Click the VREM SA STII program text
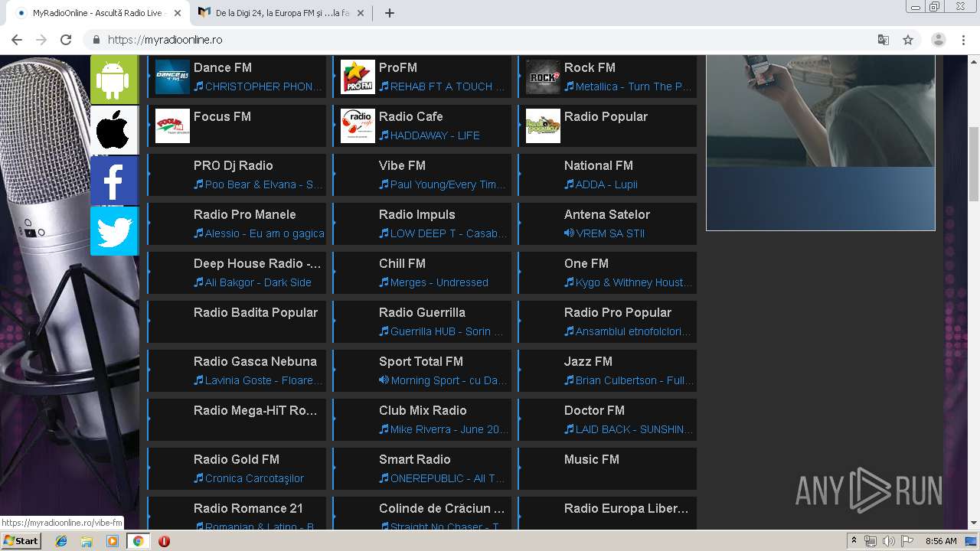 coord(610,233)
